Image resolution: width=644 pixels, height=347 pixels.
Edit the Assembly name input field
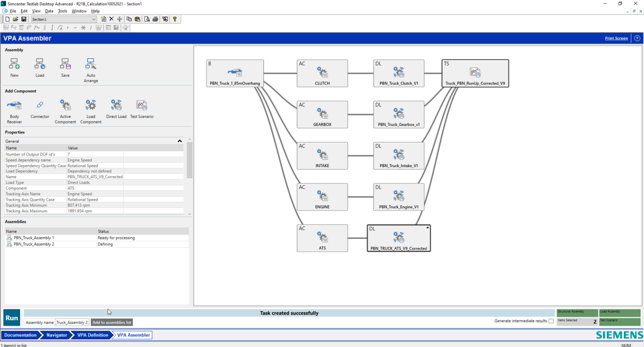[72, 322]
